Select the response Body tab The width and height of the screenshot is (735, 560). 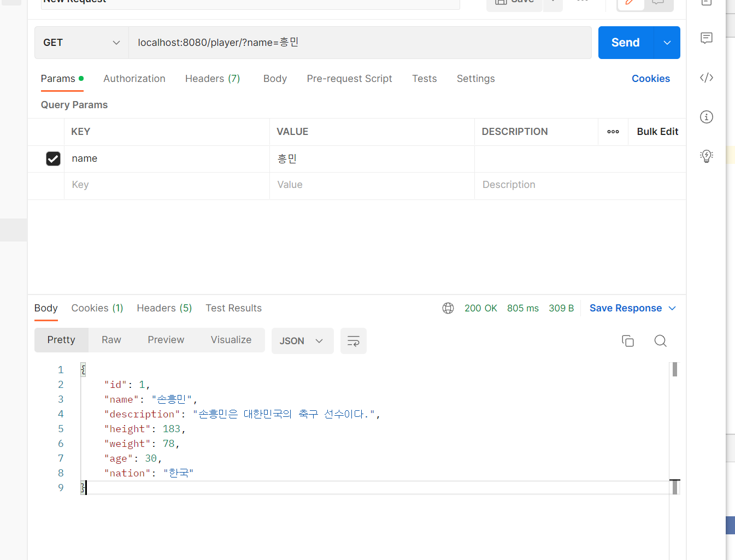(46, 308)
